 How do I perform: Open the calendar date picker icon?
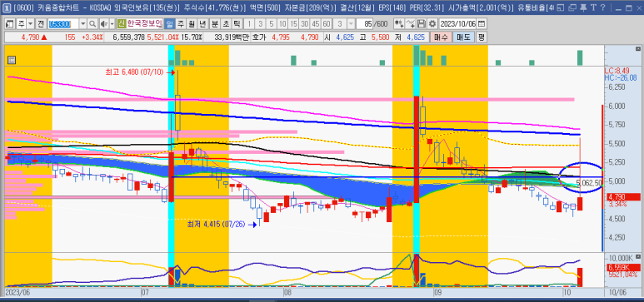tap(482, 24)
